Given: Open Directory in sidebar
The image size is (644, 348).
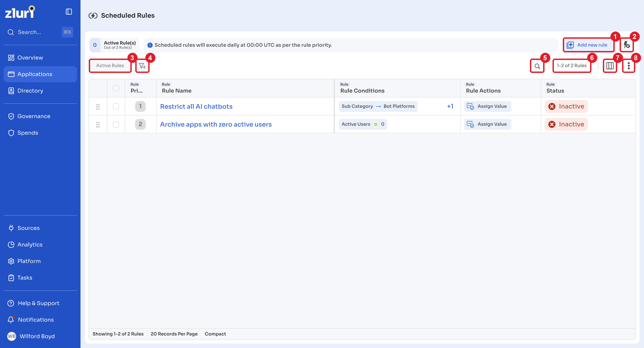Looking at the screenshot, I should point(40,91).
